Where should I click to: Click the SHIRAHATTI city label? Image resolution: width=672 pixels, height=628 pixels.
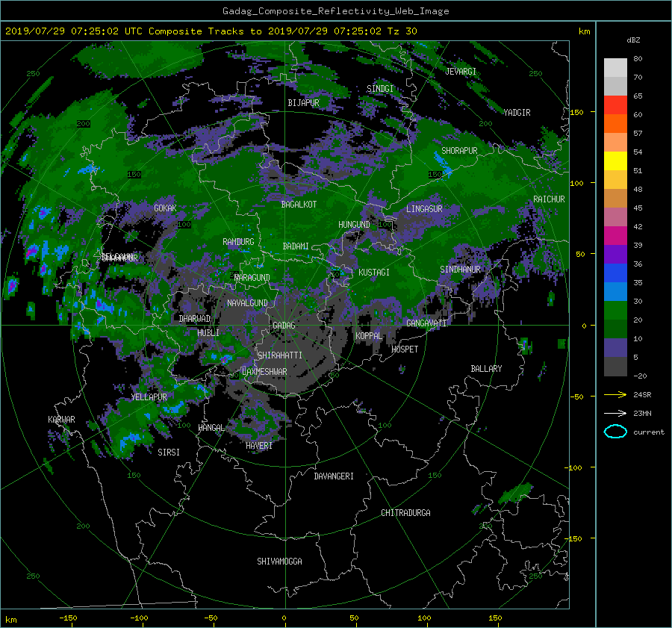tap(280, 355)
